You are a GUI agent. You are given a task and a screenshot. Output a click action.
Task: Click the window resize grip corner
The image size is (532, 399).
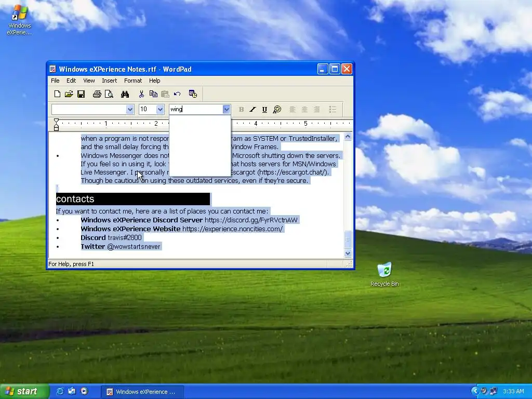349,264
